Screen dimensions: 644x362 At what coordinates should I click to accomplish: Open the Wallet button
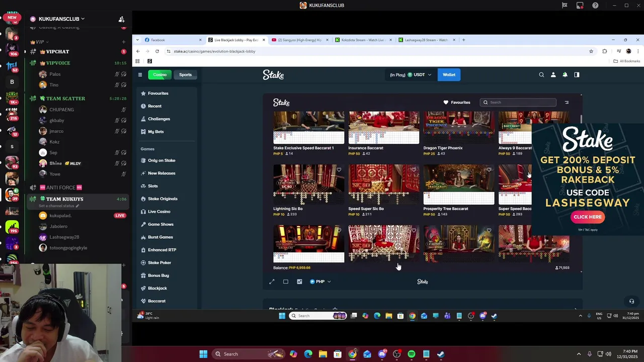click(x=449, y=75)
